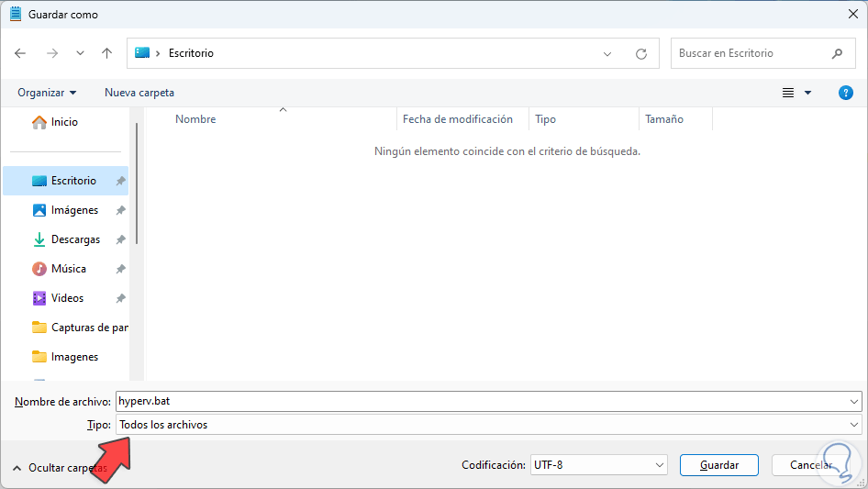Click pin icon beside Música

120,269
